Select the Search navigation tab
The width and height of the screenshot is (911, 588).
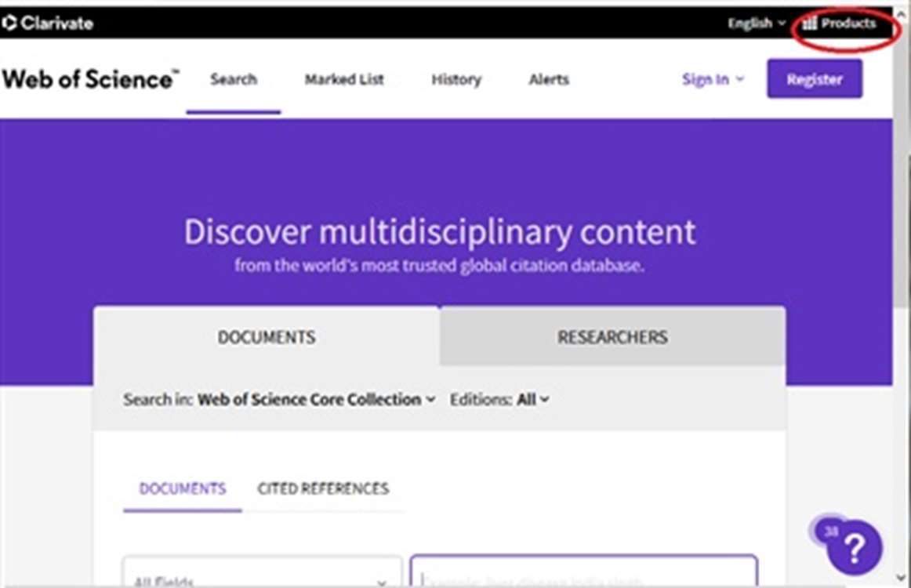(x=234, y=79)
